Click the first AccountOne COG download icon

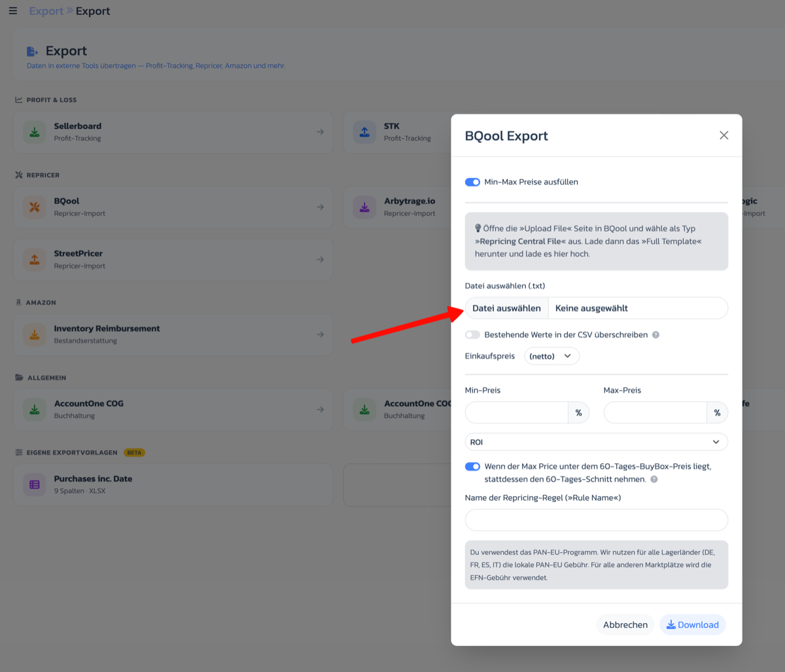pyautogui.click(x=35, y=410)
